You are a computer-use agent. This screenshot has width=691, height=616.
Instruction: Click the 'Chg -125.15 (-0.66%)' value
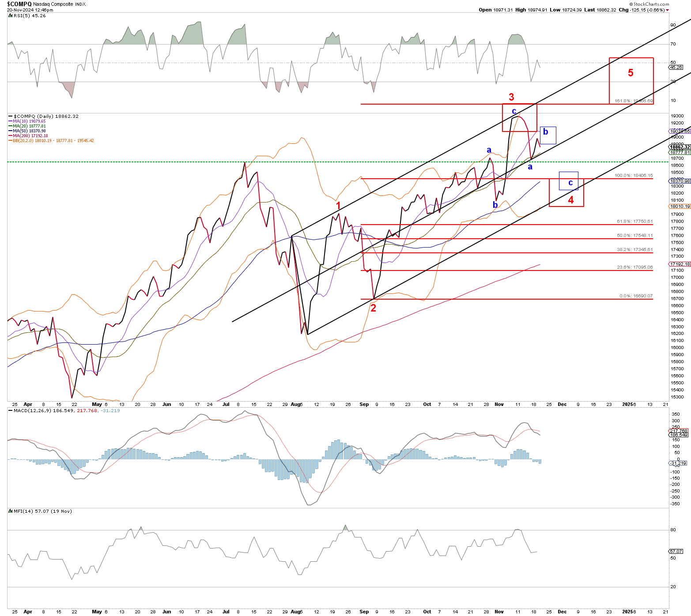click(x=641, y=10)
